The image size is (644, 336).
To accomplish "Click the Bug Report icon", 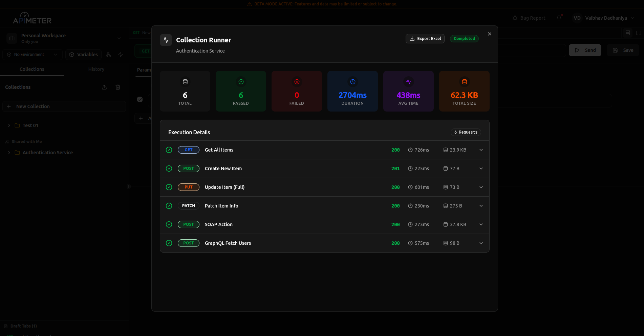I will pyautogui.click(x=515, y=18).
